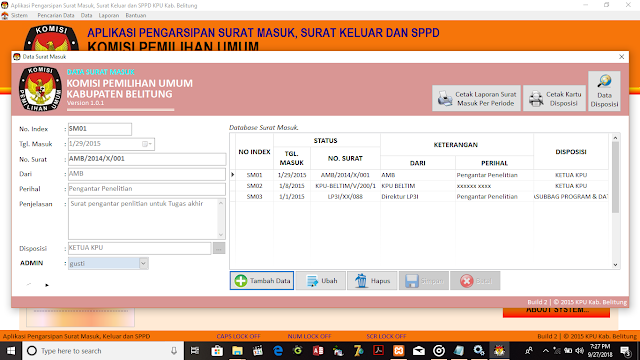Viewport: 640px width, 360px height.
Task: Open the Sistem menu
Action: pyautogui.click(x=19, y=16)
